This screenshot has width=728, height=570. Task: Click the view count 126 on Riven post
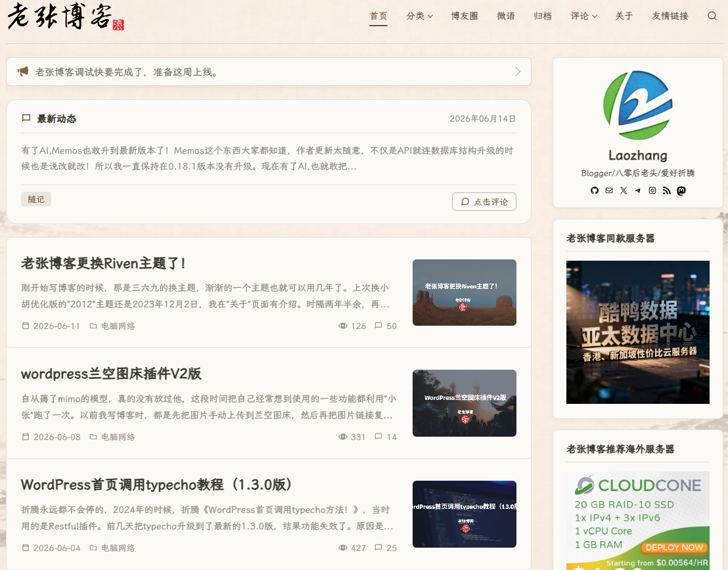click(352, 326)
